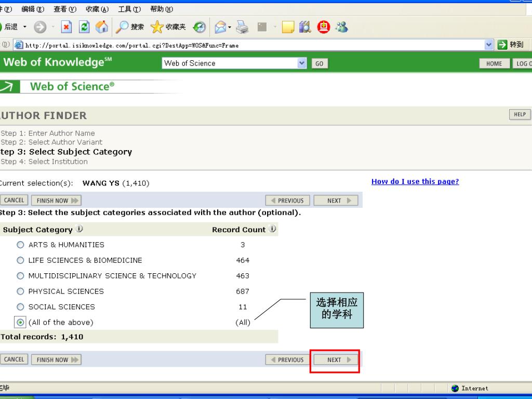
Task: Click CANCEL above the Step 3 instructions
Action: click(14, 200)
